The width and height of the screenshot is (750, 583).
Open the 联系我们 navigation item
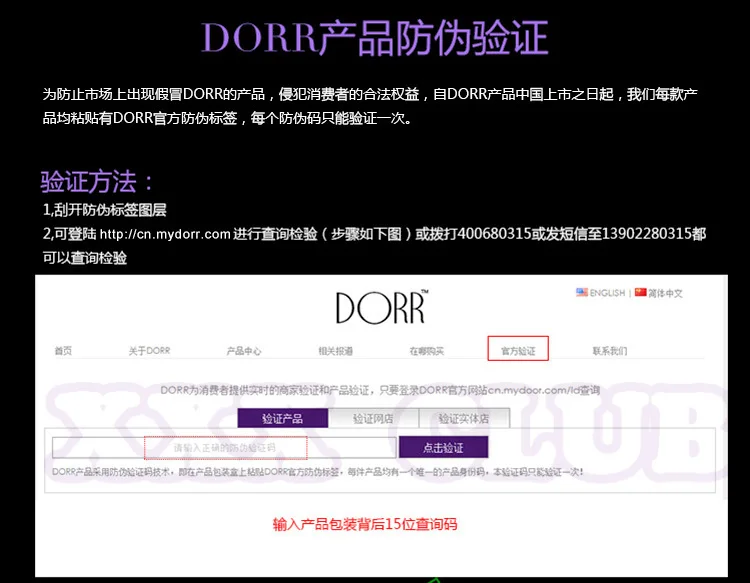(610, 351)
